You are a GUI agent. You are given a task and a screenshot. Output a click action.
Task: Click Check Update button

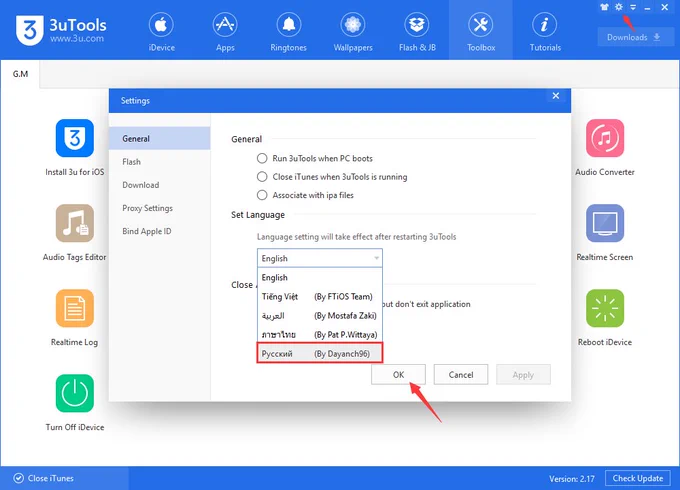pyautogui.click(x=638, y=478)
